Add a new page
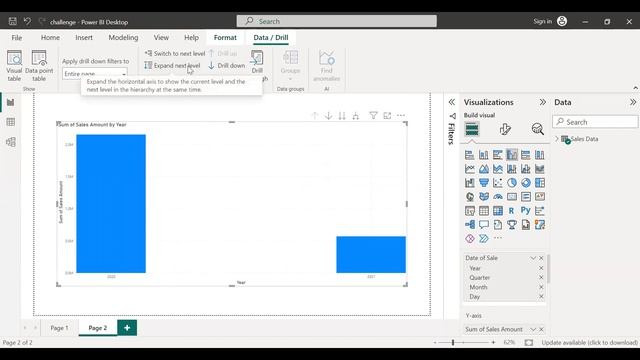 127,328
